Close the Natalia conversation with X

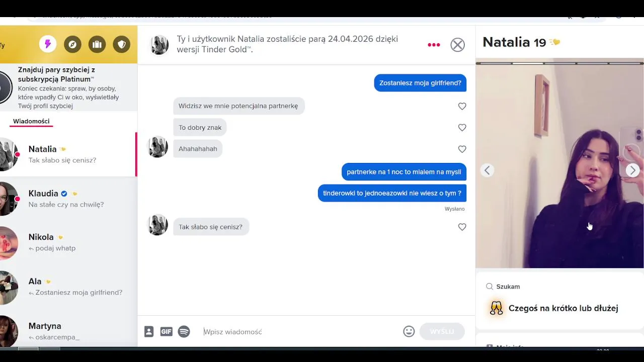(x=457, y=45)
